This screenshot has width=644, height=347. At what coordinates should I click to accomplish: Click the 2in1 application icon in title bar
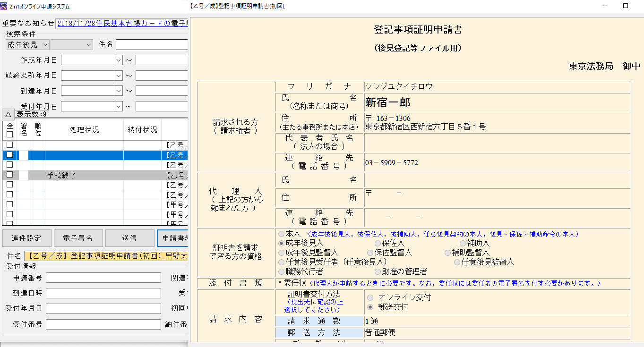[4, 6]
